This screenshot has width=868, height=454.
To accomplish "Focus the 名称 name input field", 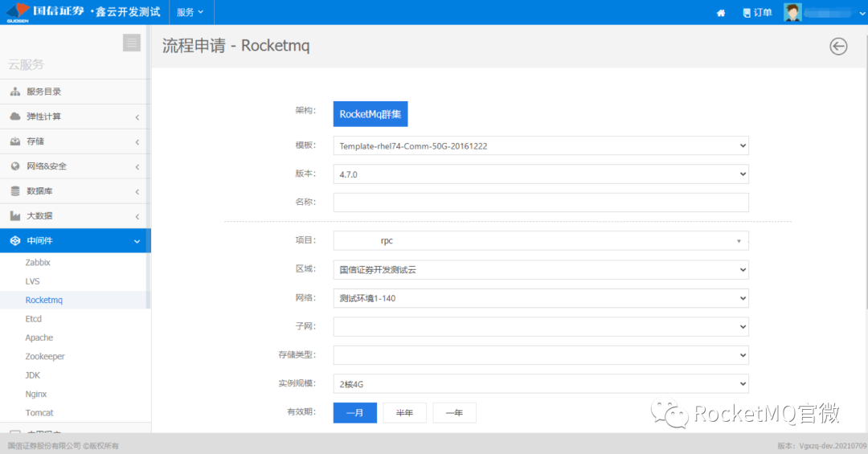I will 541,202.
